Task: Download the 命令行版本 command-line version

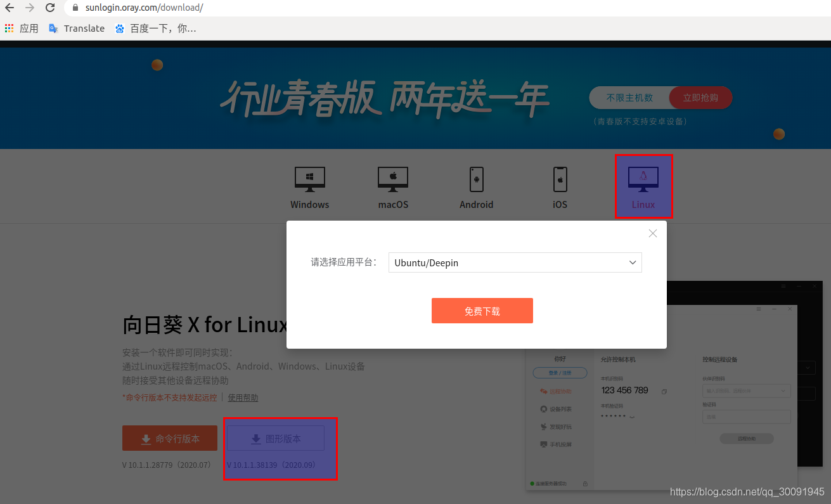Action: point(170,438)
